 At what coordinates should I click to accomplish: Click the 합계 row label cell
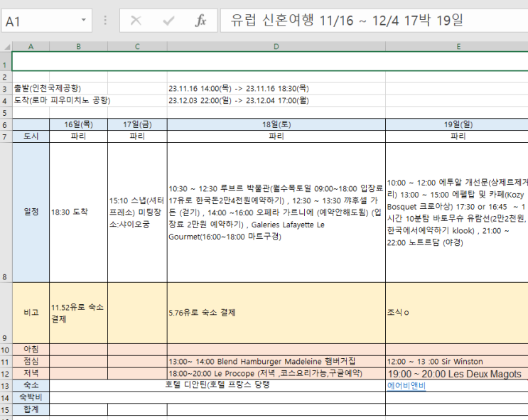(31, 409)
